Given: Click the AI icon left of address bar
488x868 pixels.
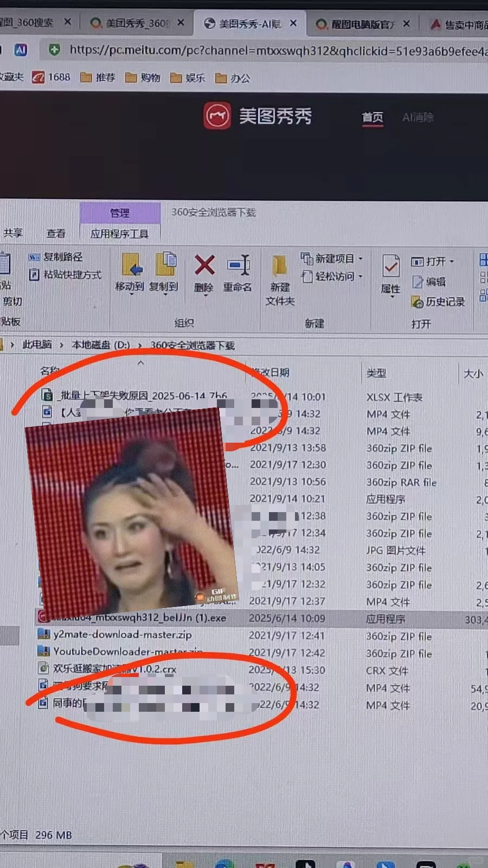Looking at the screenshot, I should pos(21,50).
